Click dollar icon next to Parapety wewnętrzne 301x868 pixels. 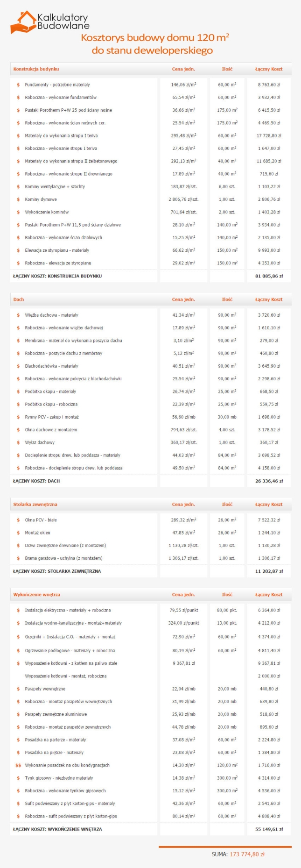coord(18,689)
